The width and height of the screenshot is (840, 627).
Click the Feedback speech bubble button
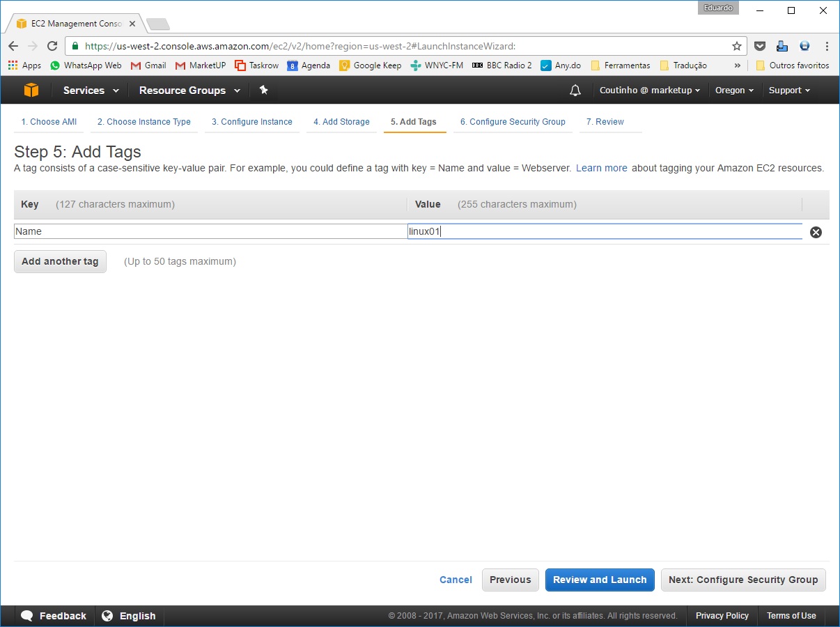point(54,616)
